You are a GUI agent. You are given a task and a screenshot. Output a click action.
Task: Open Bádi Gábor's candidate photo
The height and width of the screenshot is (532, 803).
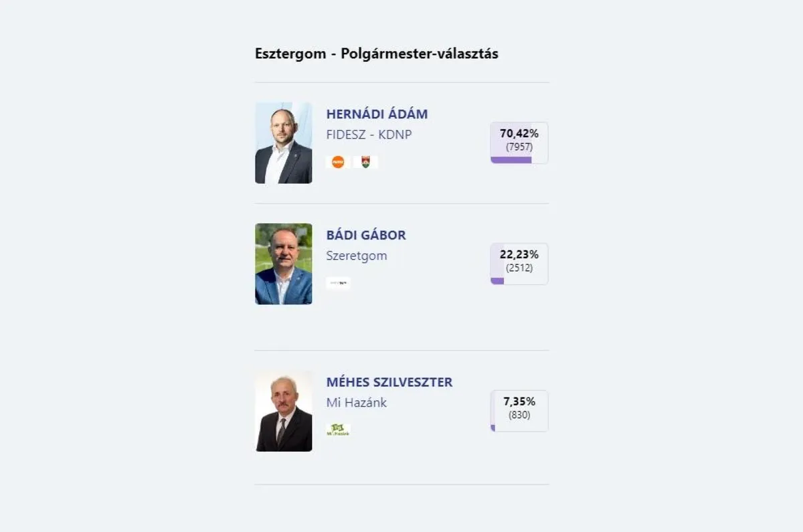pos(284,264)
